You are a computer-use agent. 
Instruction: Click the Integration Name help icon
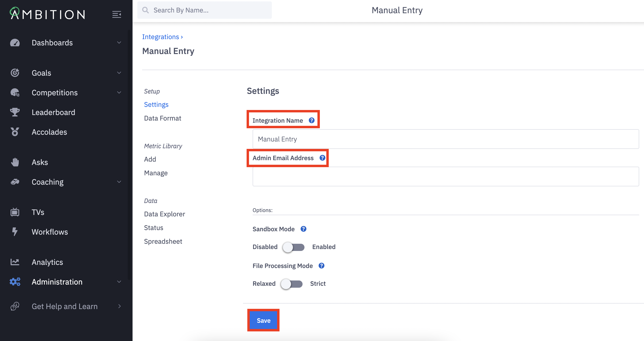coord(311,121)
